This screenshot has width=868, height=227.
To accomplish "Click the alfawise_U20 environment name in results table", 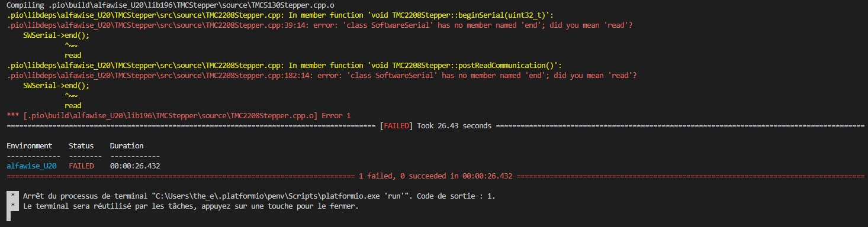I will click(31, 166).
